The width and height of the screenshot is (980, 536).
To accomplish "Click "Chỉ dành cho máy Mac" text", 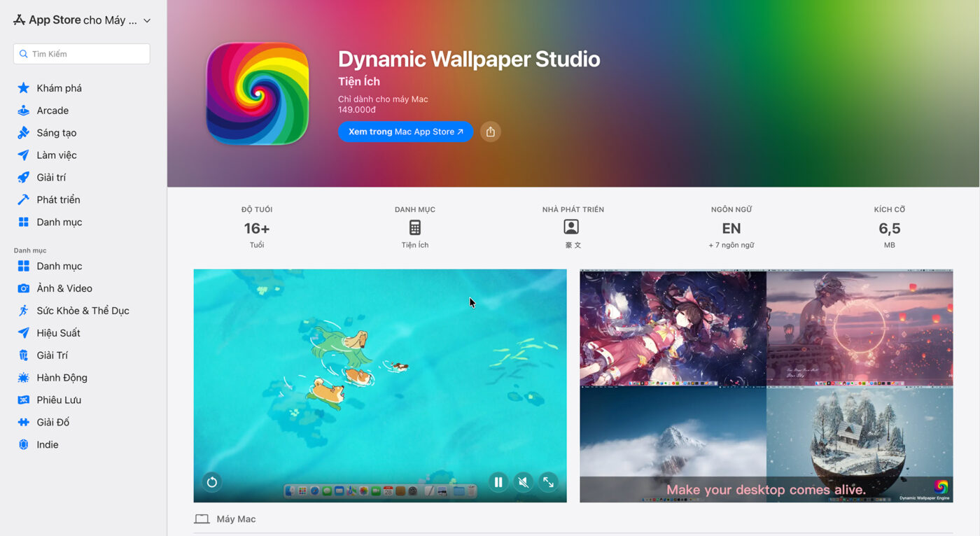I will (x=383, y=99).
